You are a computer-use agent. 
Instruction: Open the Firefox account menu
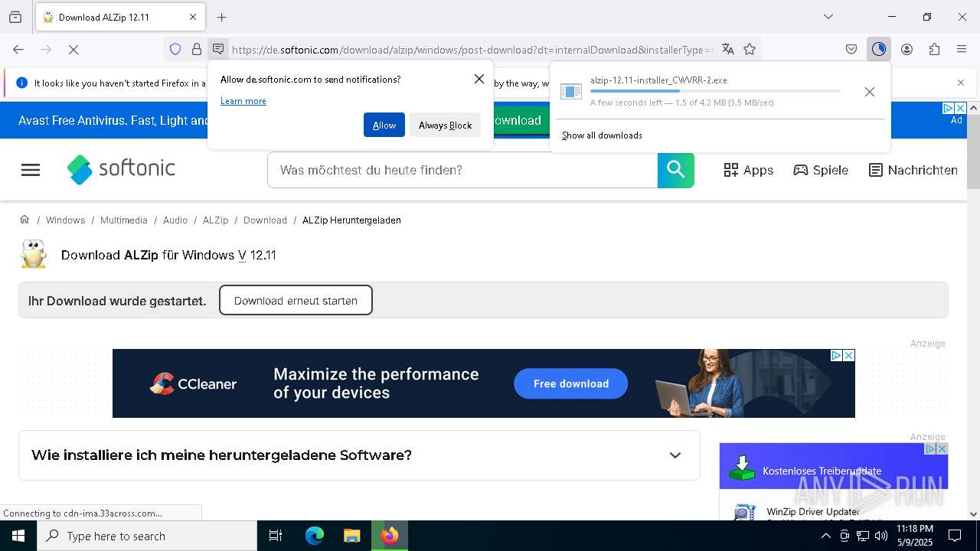(906, 50)
